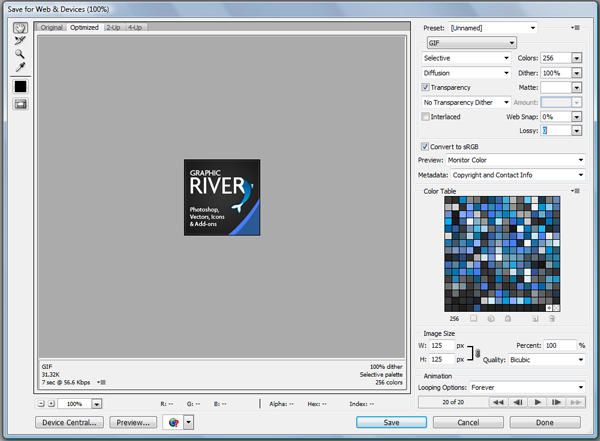600x441 pixels.
Task: Toggle Convert to sRGB checkbox
Action: pyautogui.click(x=425, y=146)
